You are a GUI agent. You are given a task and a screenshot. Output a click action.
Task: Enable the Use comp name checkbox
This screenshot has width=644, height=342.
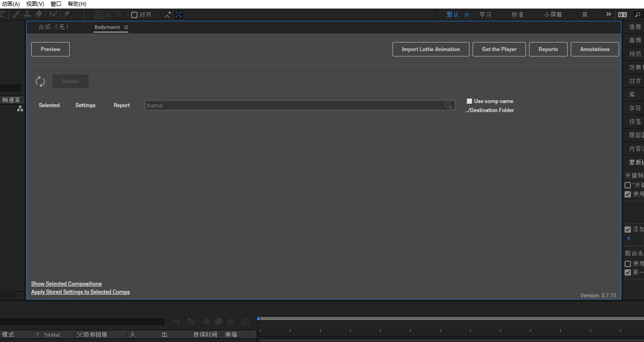click(469, 101)
